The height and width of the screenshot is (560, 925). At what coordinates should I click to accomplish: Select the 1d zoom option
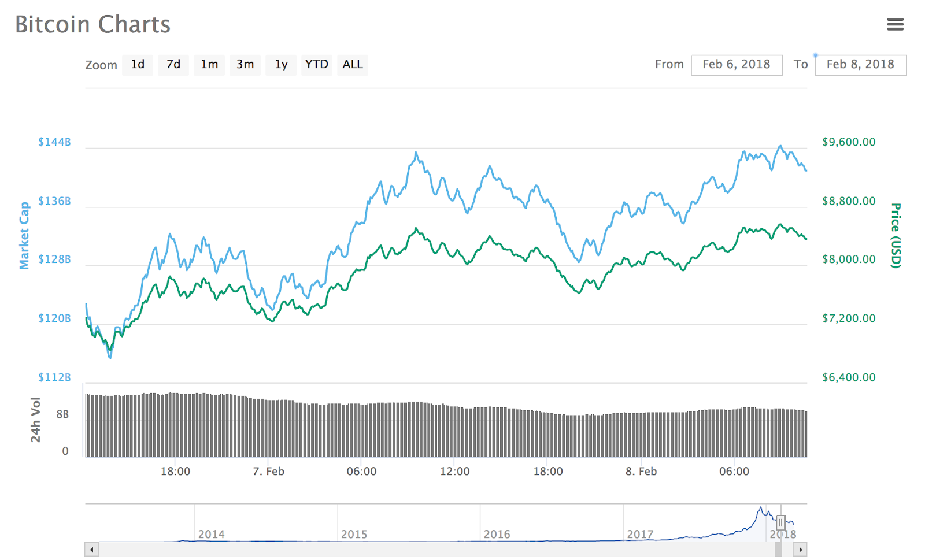[138, 65]
